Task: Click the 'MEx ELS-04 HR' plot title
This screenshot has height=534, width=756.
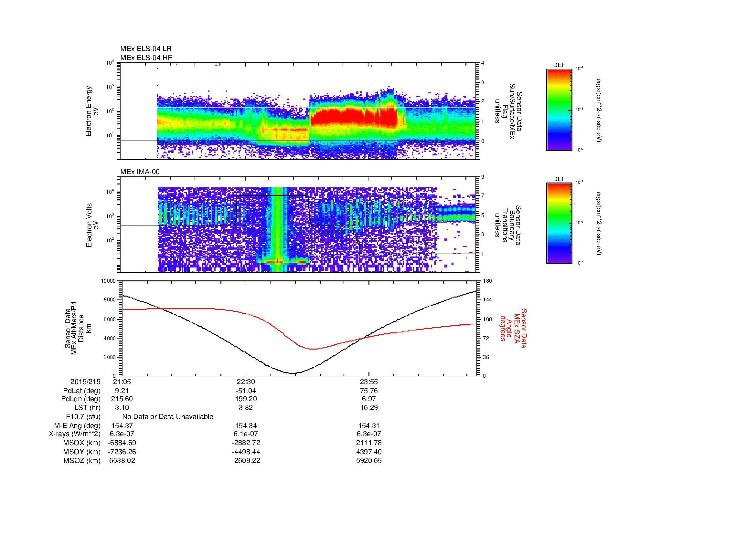Action: (146, 58)
